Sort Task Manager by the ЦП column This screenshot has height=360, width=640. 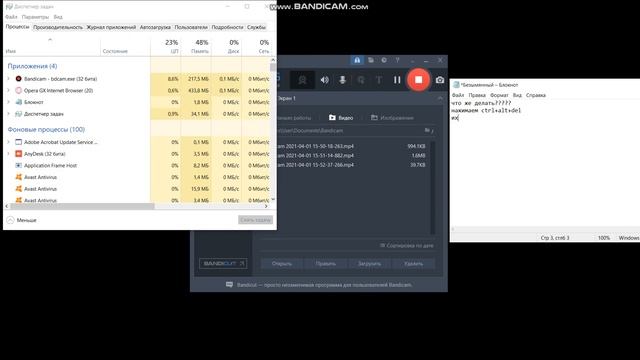coord(165,47)
